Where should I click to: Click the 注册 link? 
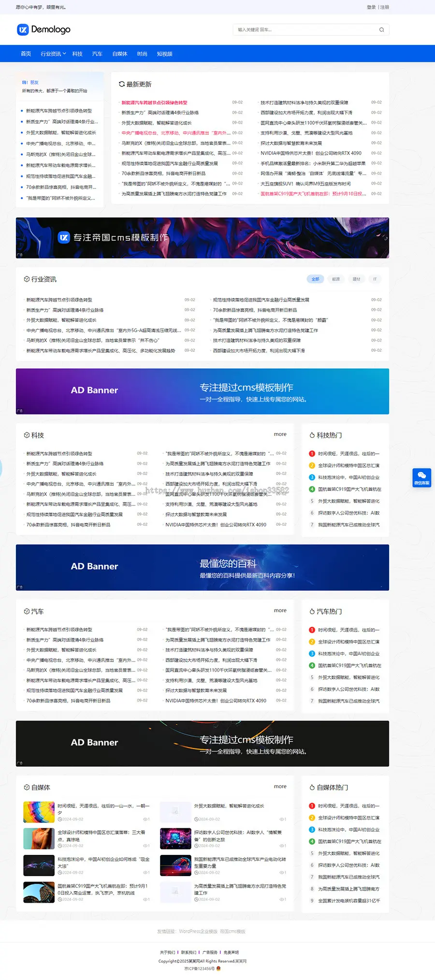pos(385,7)
